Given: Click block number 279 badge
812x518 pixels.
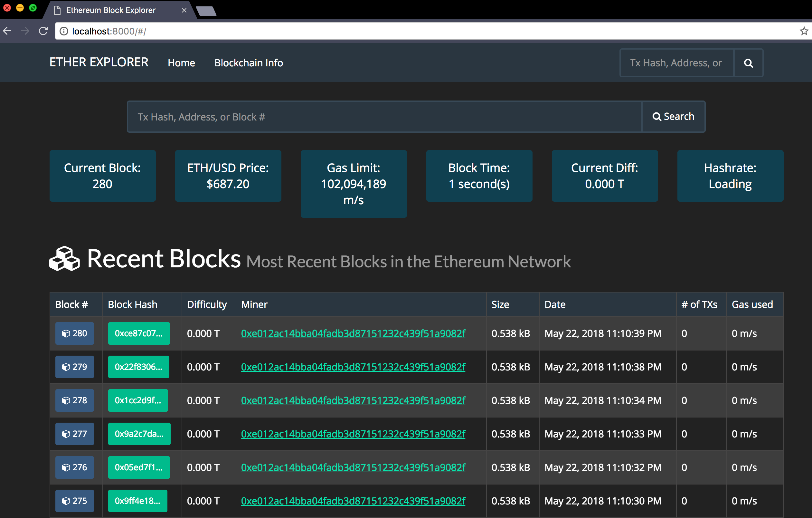Looking at the screenshot, I should (74, 367).
